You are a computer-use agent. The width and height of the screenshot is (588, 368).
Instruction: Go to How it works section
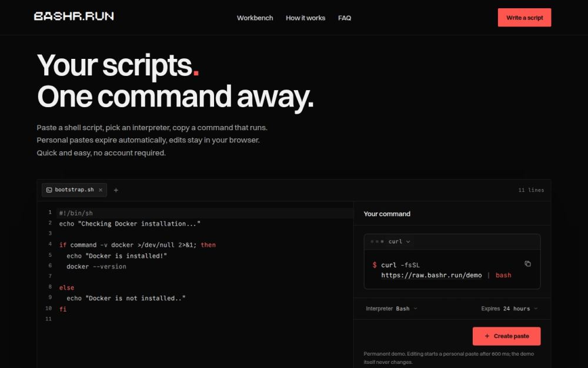click(305, 18)
